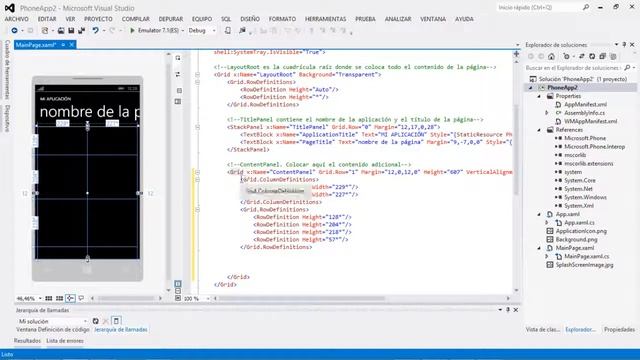Select SplashScreenImage.jpg in Solution Explorer
The height and width of the screenshot is (360, 640).
[584, 265]
